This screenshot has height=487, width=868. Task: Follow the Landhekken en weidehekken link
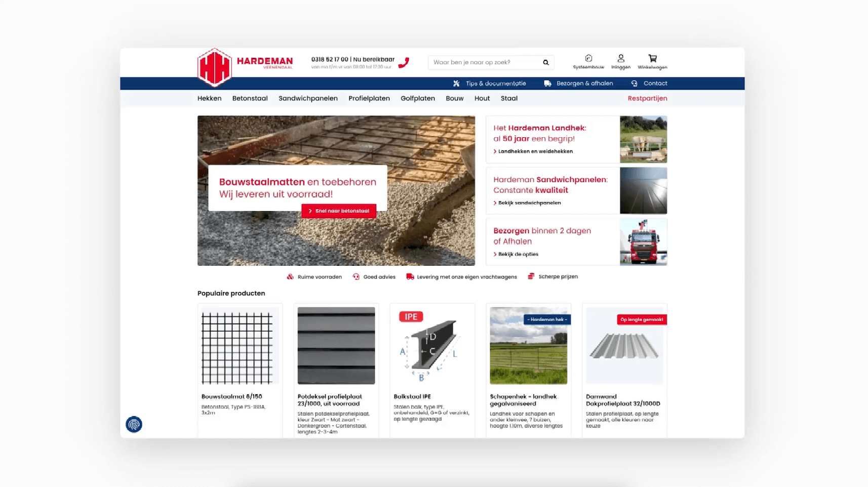point(535,151)
